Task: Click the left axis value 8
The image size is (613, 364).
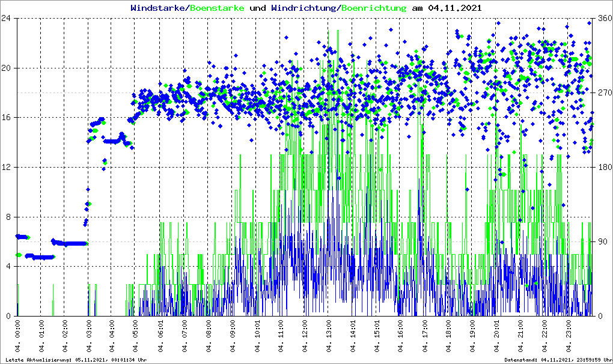Action: click(10, 217)
